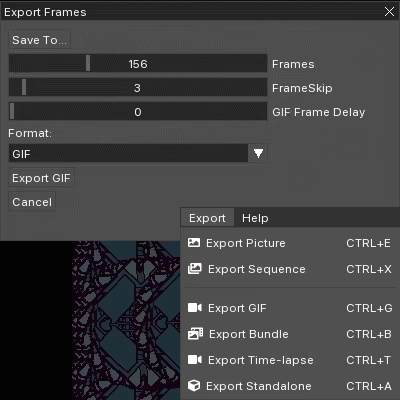Click the Export Bundle icon
The height and width of the screenshot is (400, 400).
(x=195, y=334)
